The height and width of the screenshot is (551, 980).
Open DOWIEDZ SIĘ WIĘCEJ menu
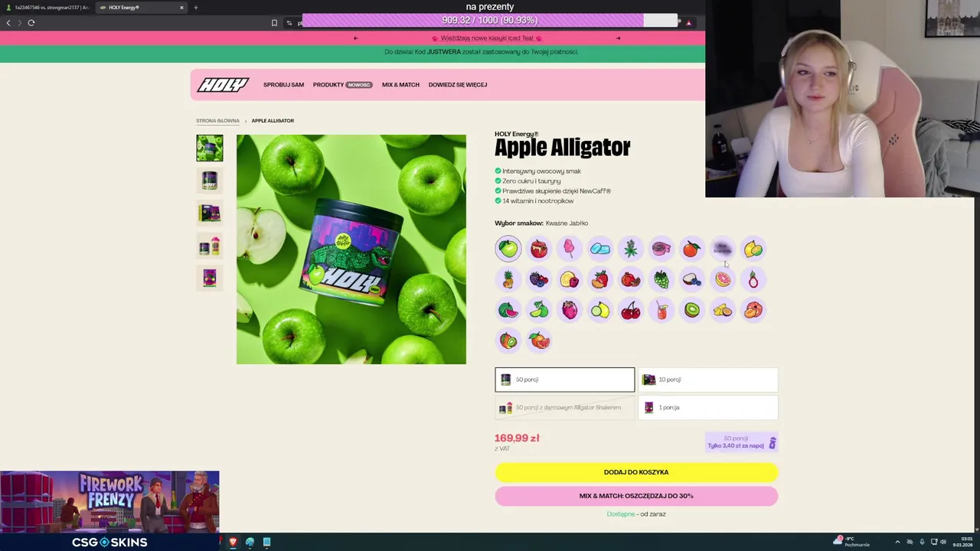[458, 85]
